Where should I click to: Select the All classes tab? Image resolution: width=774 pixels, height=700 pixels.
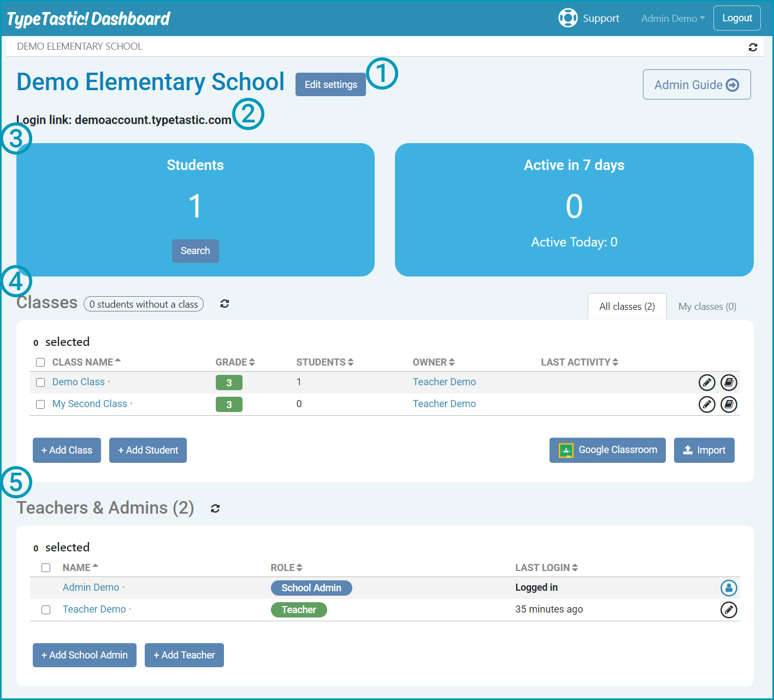[627, 307]
